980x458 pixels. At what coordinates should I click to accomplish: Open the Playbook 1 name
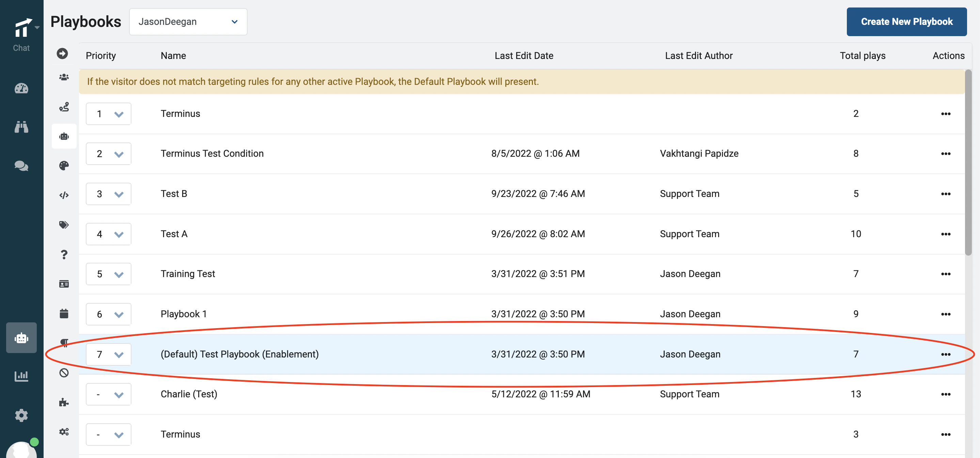(x=184, y=314)
